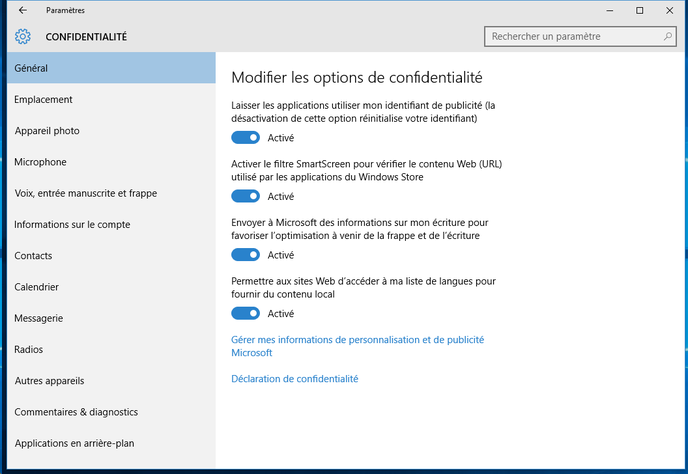Select Appareil photo in sidebar
Viewport: 688px width, 474px height.
tap(111, 131)
